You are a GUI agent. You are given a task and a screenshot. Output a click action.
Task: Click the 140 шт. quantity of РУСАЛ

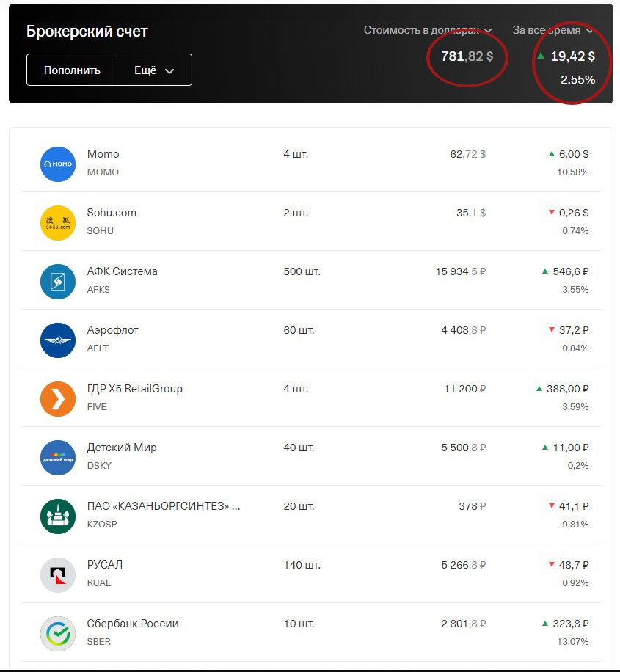coord(302,566)
